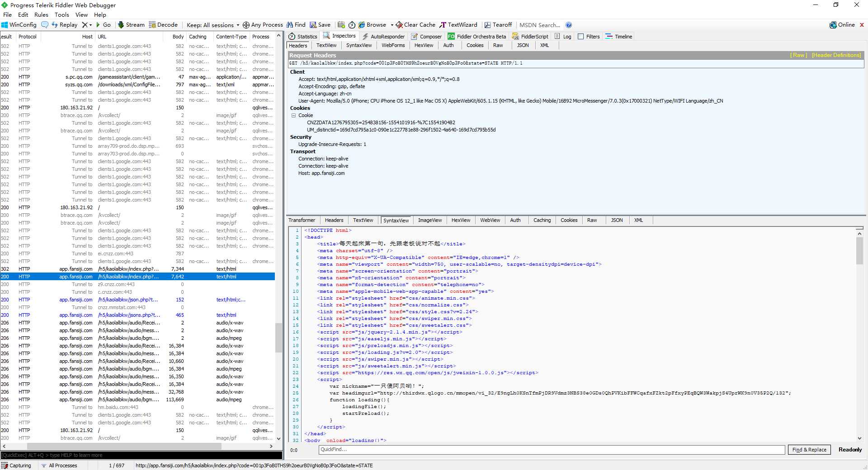Click the response view scroll-down arrow
Viewport: 868px width, 470px height.
click(x=859, y=438)
